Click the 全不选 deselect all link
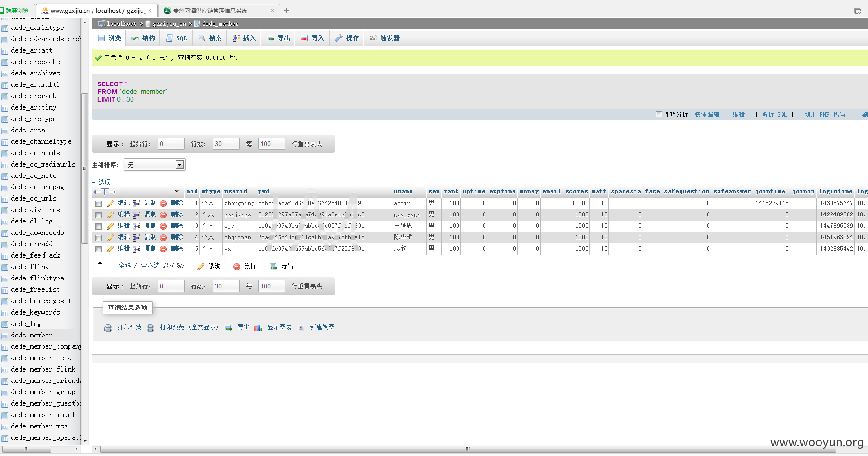The height and width of the screenshot is (456, 868). pos(150,266)
